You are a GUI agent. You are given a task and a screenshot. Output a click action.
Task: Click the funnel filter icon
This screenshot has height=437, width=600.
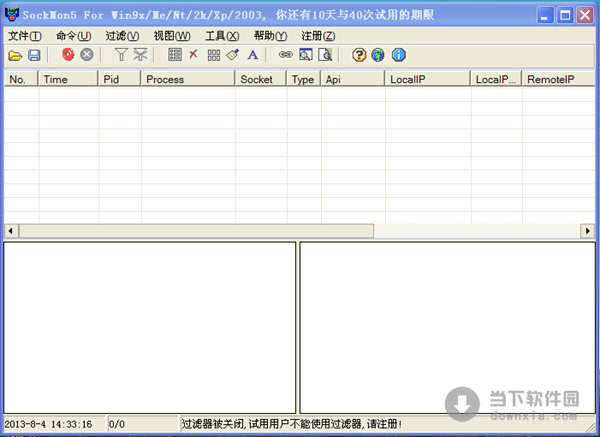point(121,55)
